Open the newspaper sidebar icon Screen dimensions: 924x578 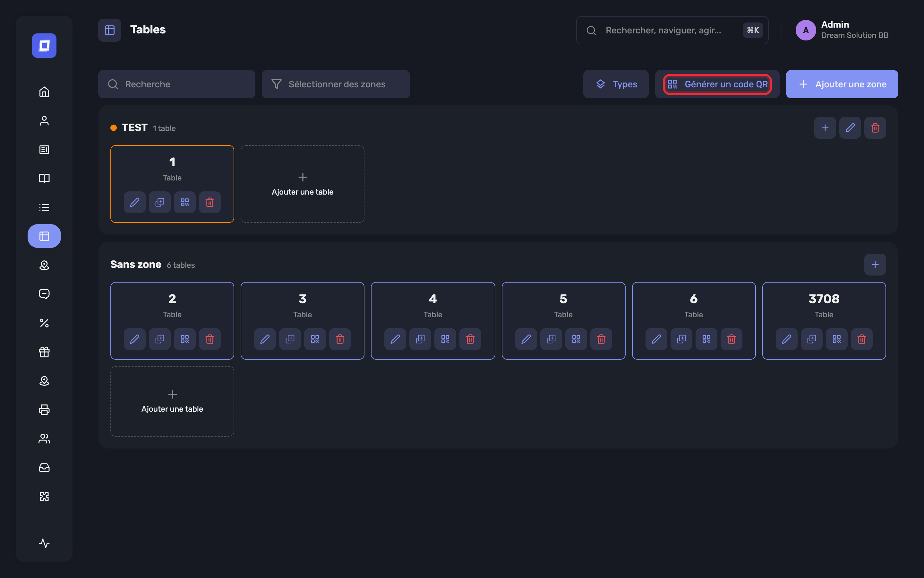(x=44, y=149)
